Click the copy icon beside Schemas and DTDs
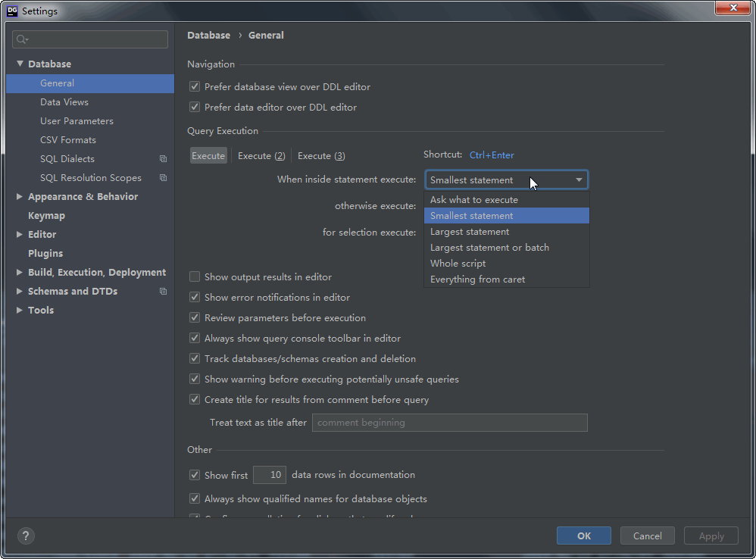Viewport: 756px width, 559px height. tap(163, 292)
